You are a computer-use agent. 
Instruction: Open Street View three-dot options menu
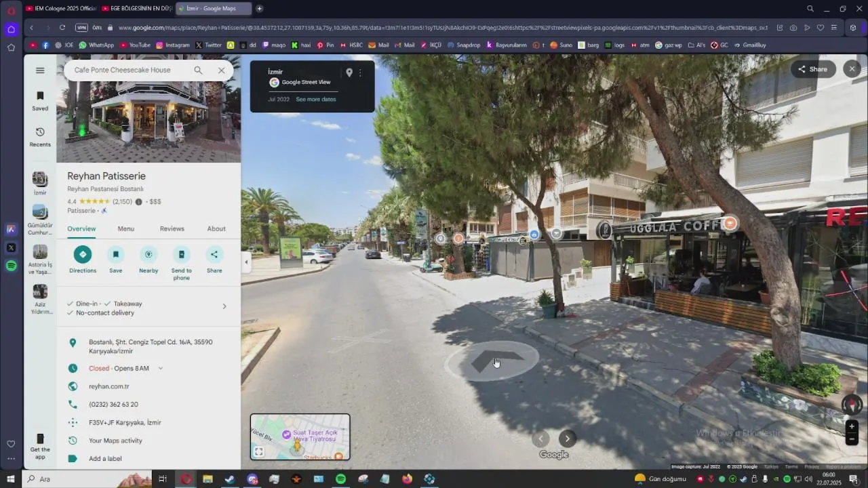click(360, 73)
